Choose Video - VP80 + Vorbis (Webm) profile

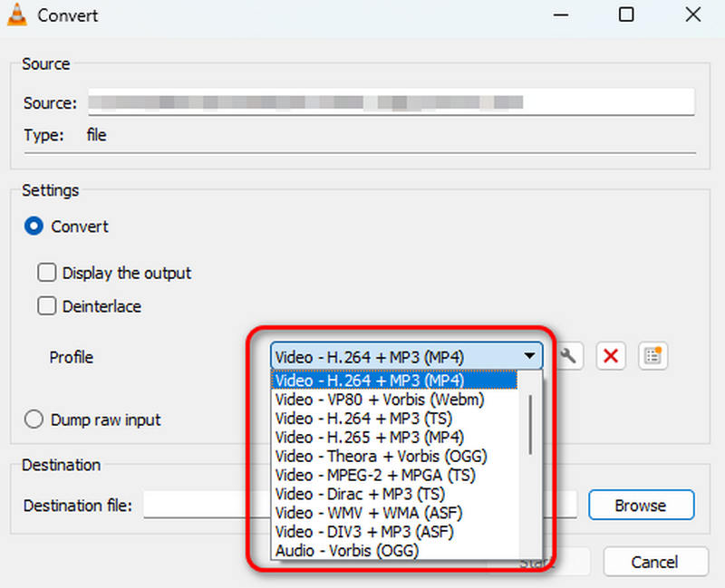tap(381, 400)
